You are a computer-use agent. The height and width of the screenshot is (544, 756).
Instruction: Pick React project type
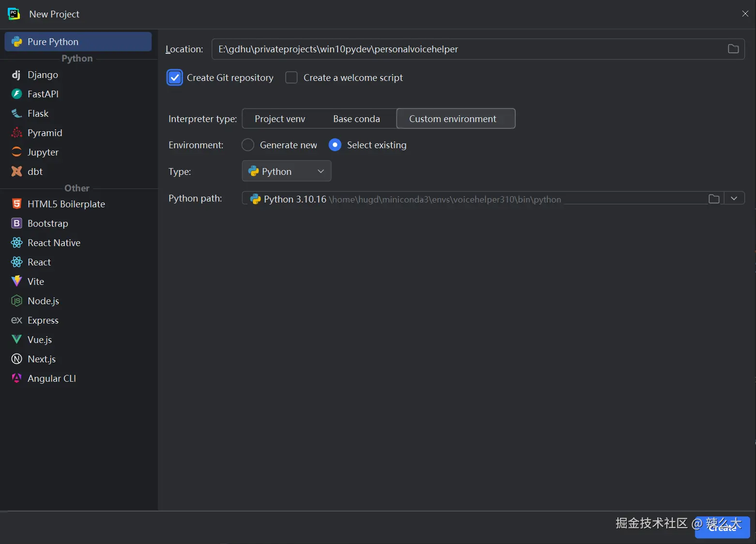78,262
